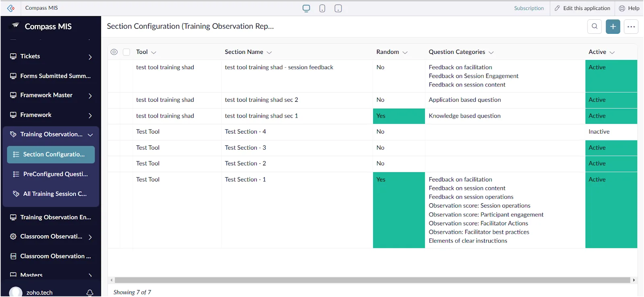644x297 pixels.
Task: Switch to mobile phone preview icon
Action: coord(322,8)
